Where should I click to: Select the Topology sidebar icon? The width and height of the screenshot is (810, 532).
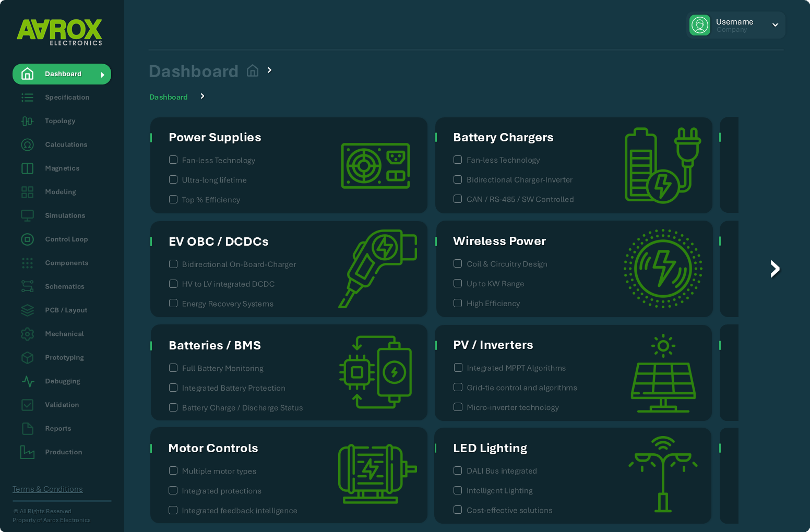(27, 120)
